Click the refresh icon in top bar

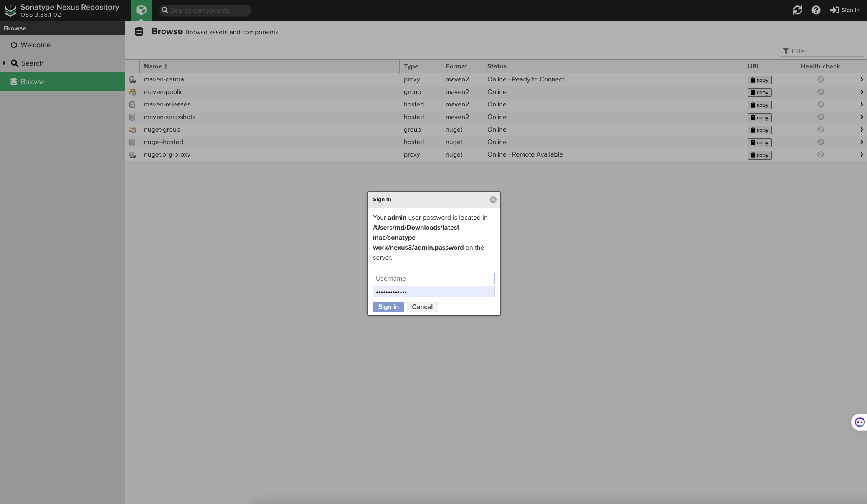(797, 10)
